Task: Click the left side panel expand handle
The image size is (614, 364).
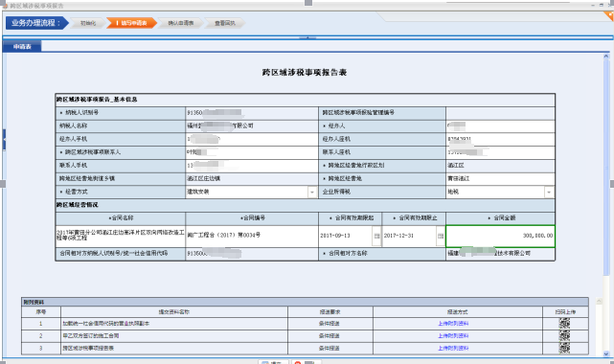Action: pyautogui.click(x=4, y=139)
